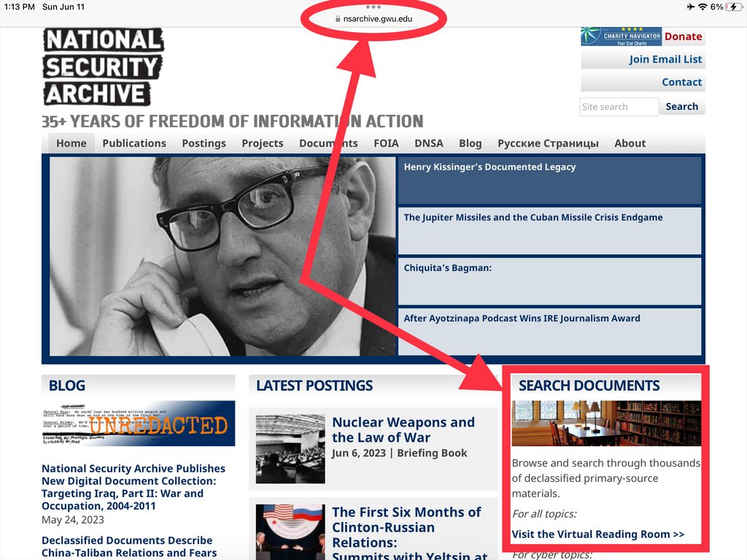Open the Declassified Documents China-Taliban blog post
This screenshot has height=560, width=747.
point(129,547)
